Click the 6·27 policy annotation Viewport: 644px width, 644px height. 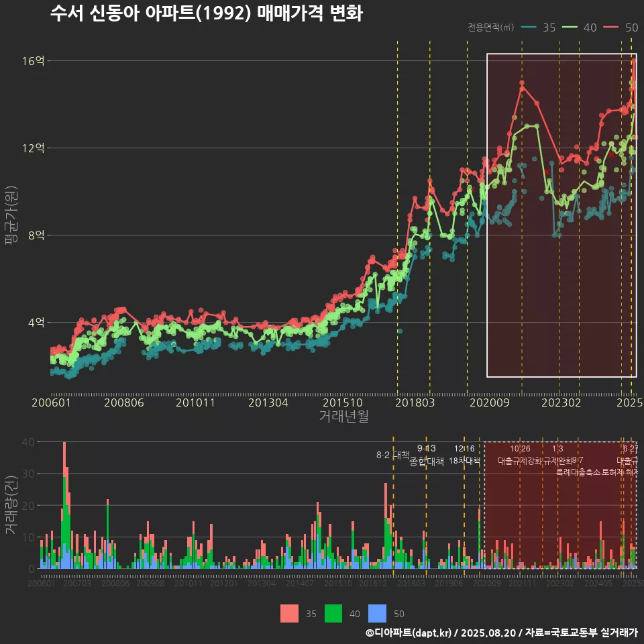631,449
